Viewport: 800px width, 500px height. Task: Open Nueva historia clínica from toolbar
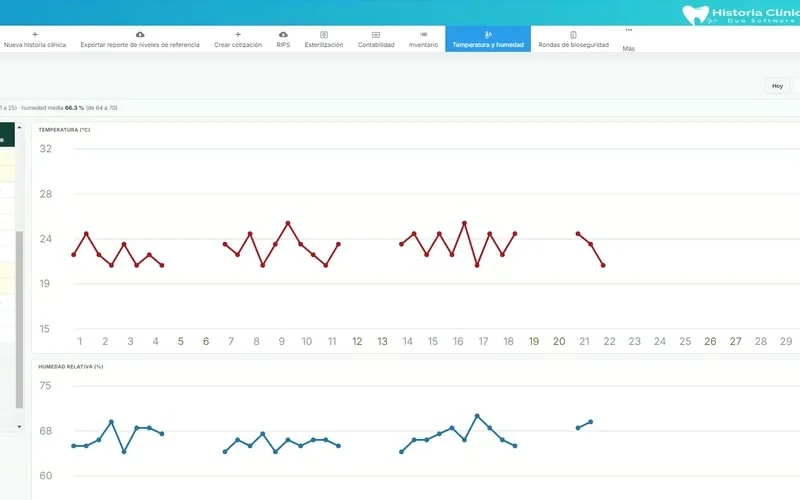[x=35, y=39]
